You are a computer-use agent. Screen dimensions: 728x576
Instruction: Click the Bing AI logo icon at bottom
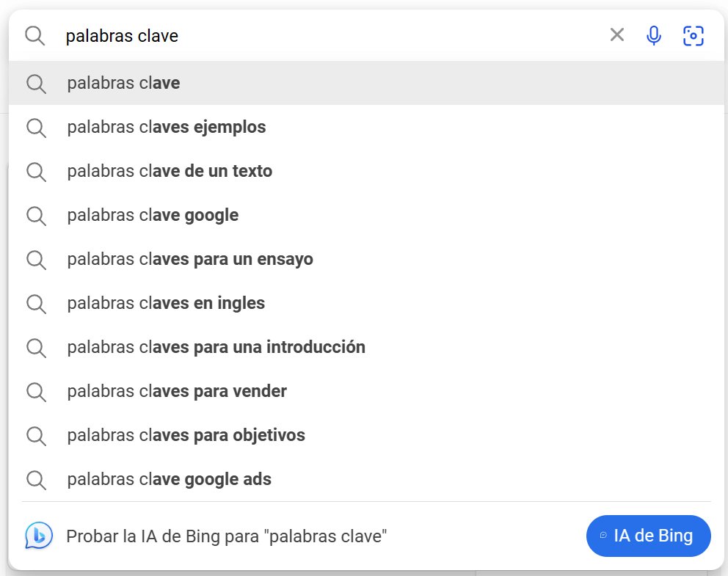click(39, 536)
